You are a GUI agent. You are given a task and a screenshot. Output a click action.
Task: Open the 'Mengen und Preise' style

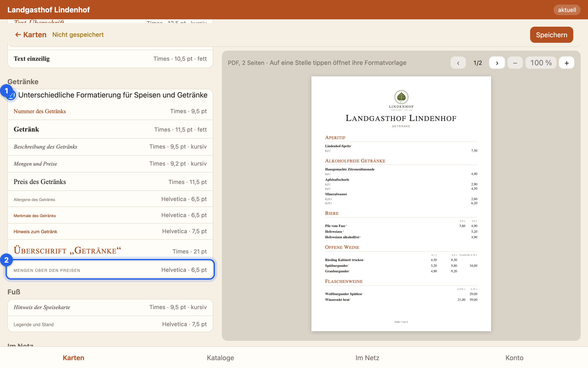(x=110, y=164)
